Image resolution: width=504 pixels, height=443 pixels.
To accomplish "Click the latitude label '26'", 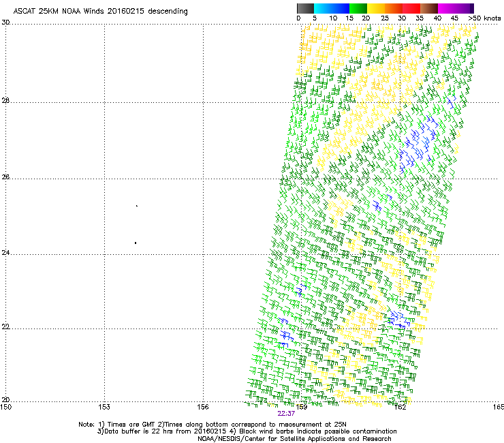I will coord(5,177).
